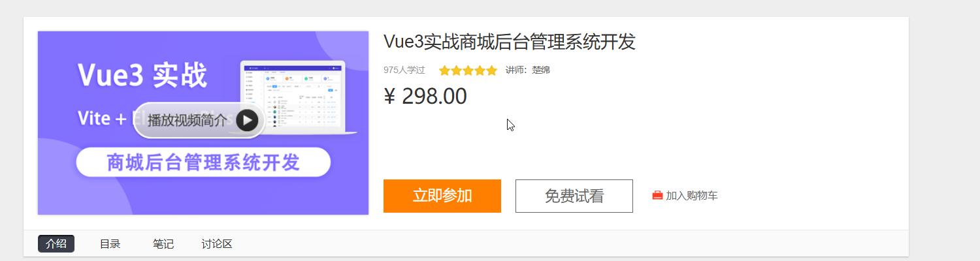The height and width of the screenshot is (261, 980).
Task: Click the third yellow rating star
Action: [x=468, y=70]
